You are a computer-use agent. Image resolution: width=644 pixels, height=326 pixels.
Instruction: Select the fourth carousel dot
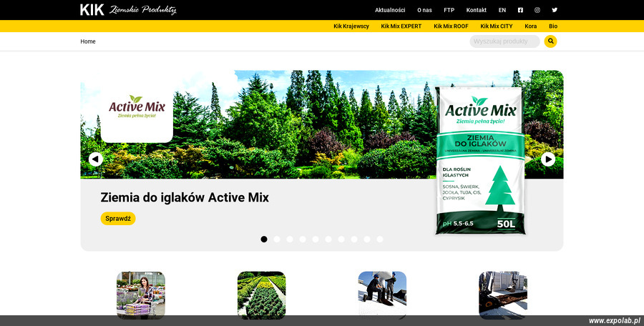[x=303, y=239]
